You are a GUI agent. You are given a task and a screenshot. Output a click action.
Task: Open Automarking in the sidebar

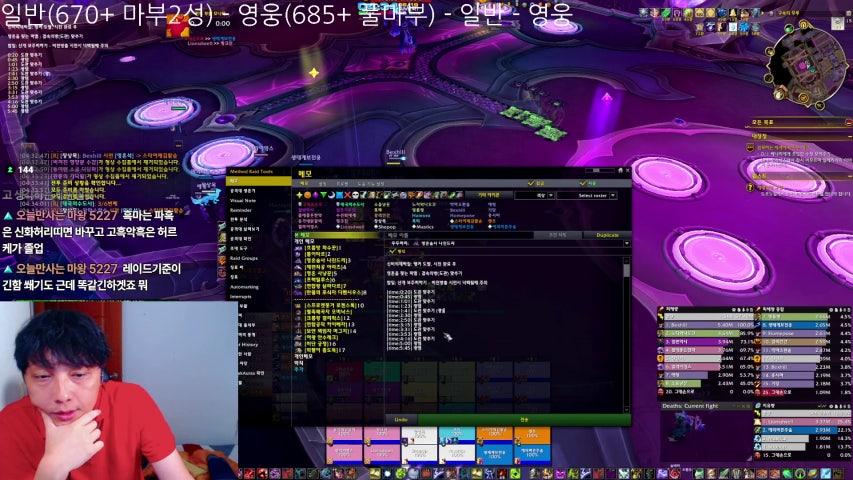coord(244,287)
